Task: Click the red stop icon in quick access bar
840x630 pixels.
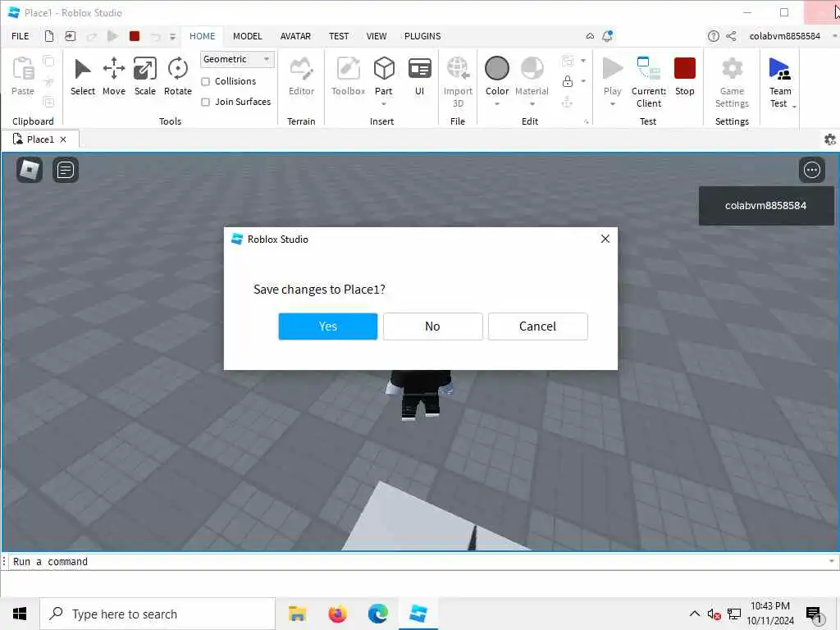Action: (135, 36)
